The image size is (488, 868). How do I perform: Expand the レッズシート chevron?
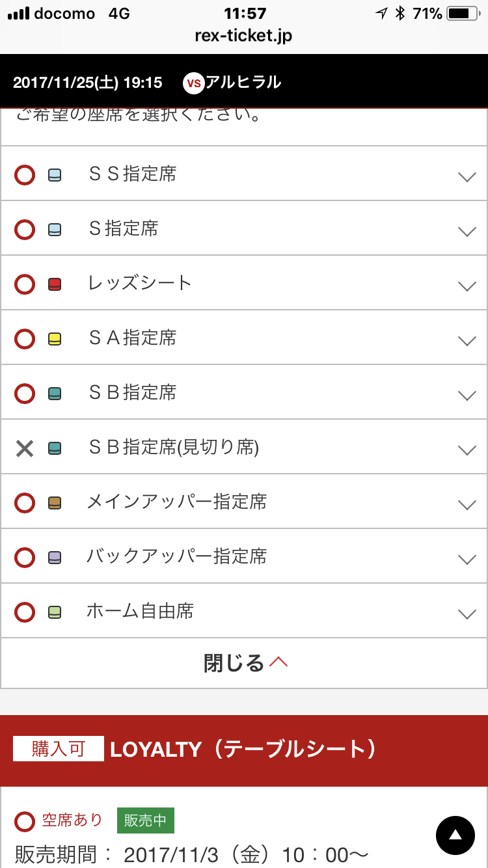[x=467, y=286]
